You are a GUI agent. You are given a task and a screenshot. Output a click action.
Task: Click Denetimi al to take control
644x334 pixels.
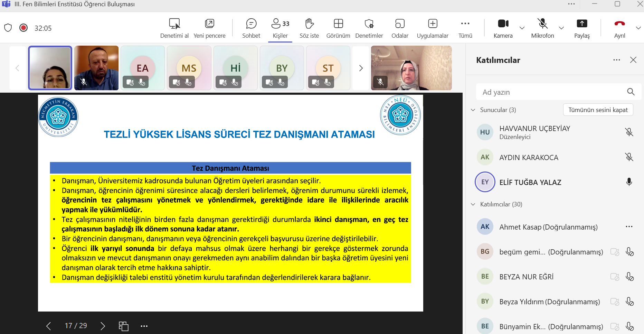coord(174,28)
